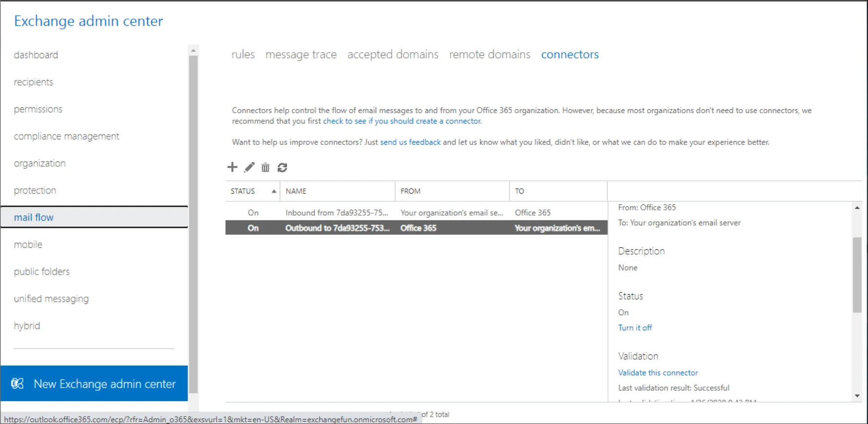Click the edit pencil icon
The height and width of the screenshot is (424, 868).
pos(249,167)
